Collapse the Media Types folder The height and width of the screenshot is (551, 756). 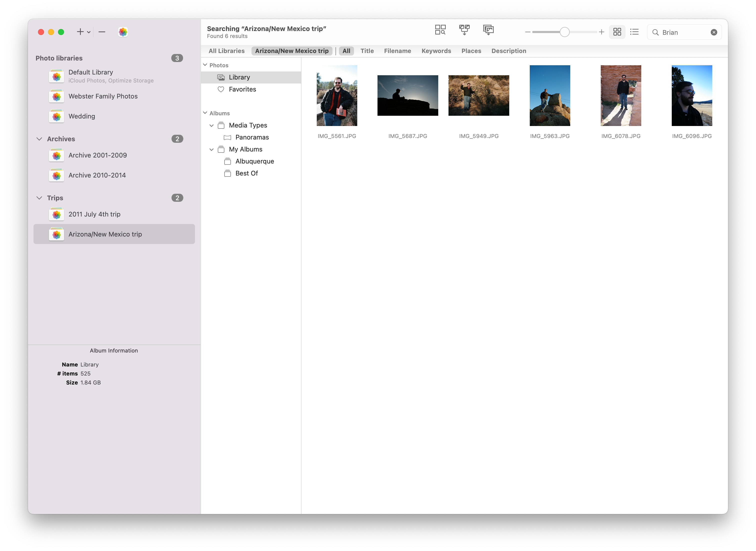coord(211,126)
